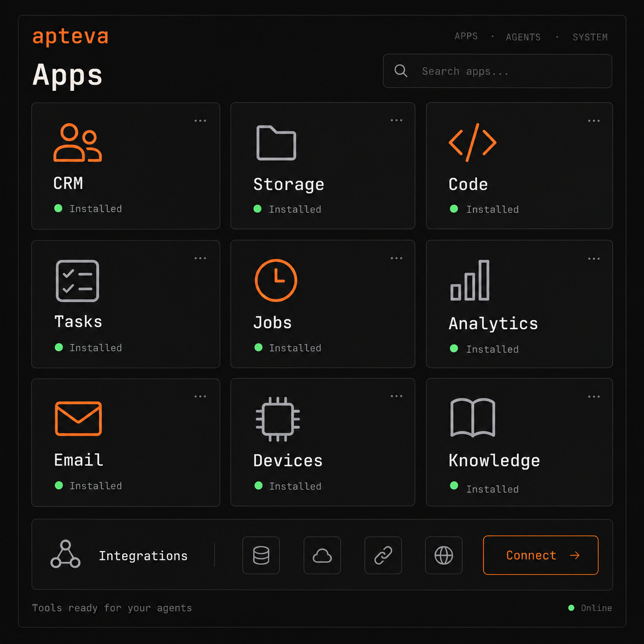This screenshot has width=644, height=644.
Task: Open the Analytics card's three-dot menu
Action: pos(594,259)
